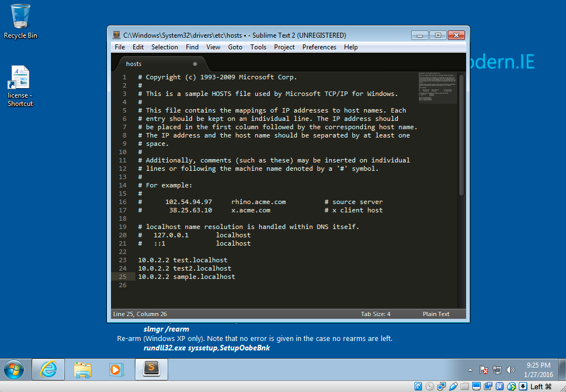Open Windows Media Player from taskbar
Viewport: 566px width, 392px height.
coord(116,370)
